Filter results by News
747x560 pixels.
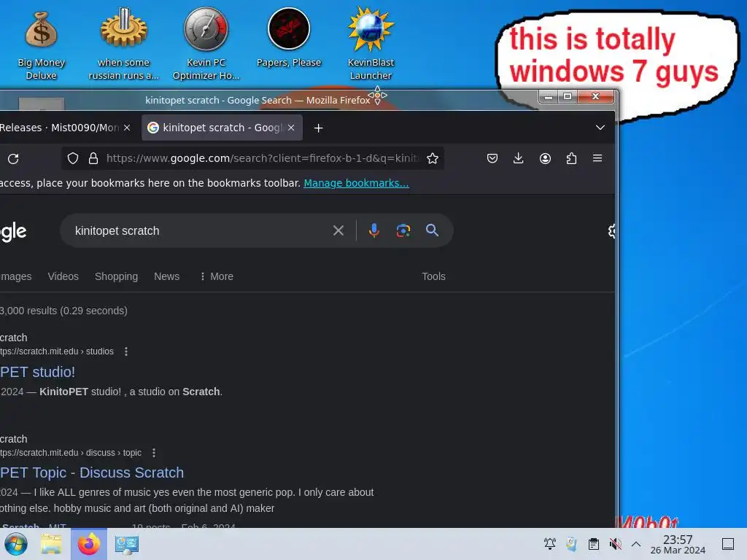coord(167,276)
